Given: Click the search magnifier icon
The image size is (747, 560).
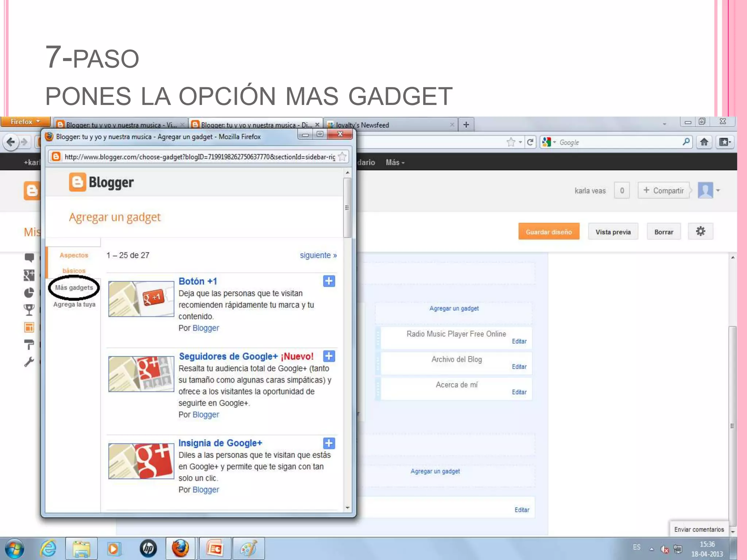Looking at the screenshot, I should pyautogui.click(x=686, y=142).
